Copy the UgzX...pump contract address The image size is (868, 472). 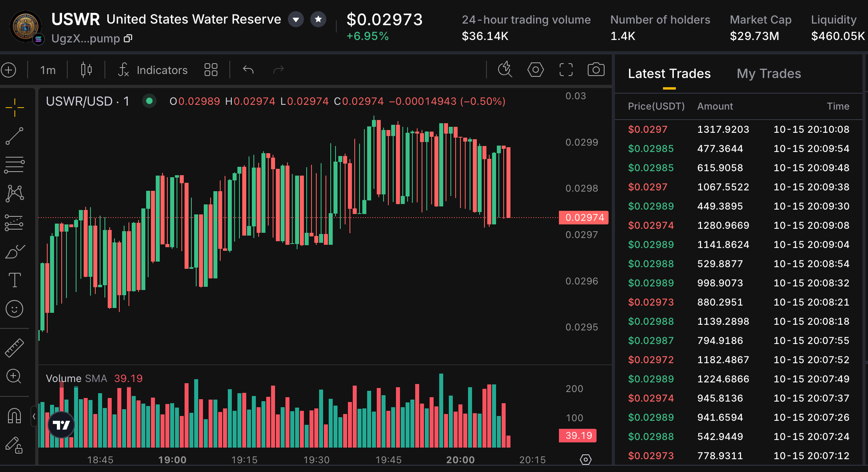click(128, 38)
